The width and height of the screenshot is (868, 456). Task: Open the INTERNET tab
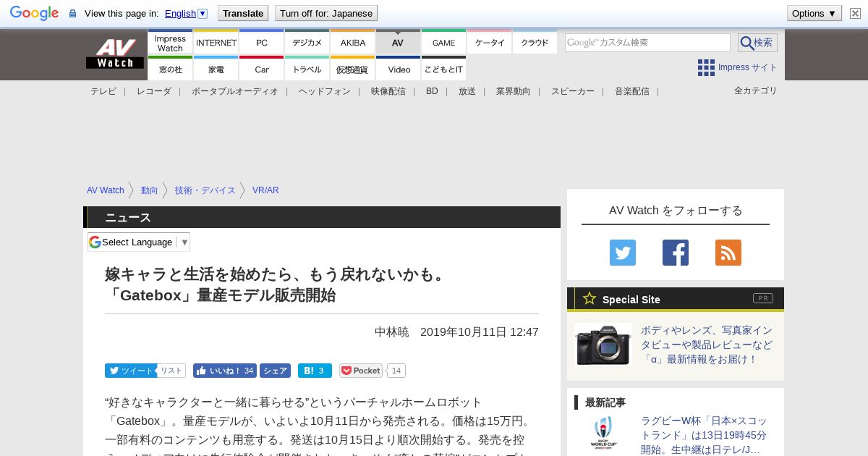click(x=216, y=42)
